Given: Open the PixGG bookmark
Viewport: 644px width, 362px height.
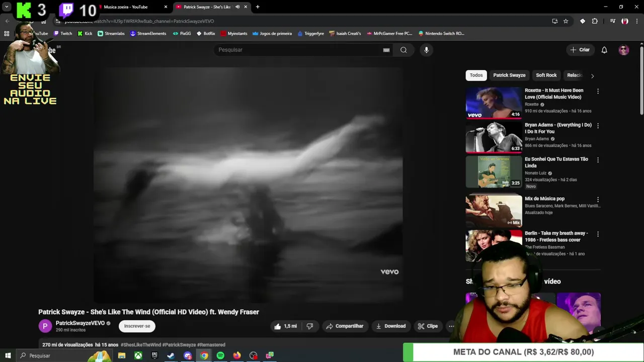Looking at the screenshot, I should coord(182,34).
